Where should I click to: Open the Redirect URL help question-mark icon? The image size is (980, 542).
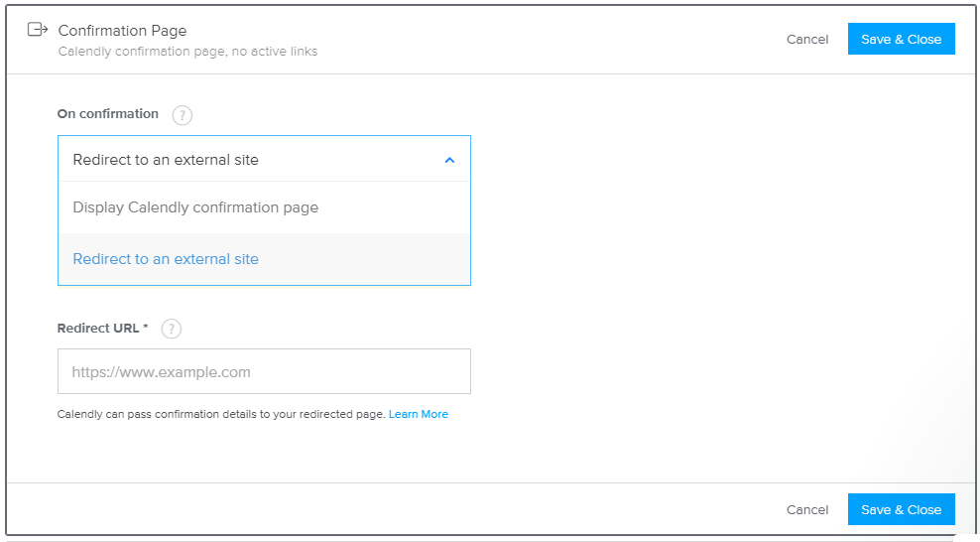click(x=172, y=329)
